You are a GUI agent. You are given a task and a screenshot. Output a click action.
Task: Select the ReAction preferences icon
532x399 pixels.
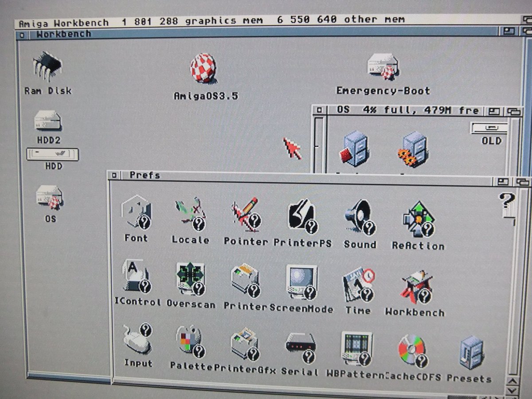(418, 219)
